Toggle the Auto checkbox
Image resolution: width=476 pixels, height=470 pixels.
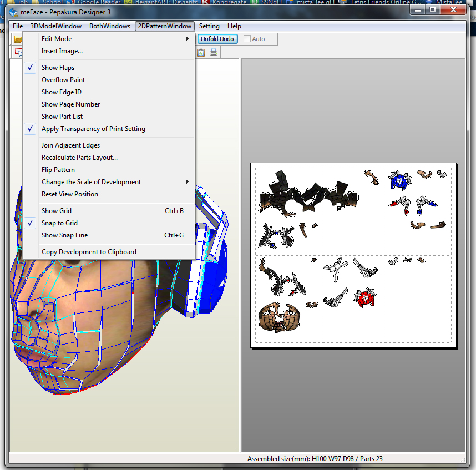pos(247,39)
